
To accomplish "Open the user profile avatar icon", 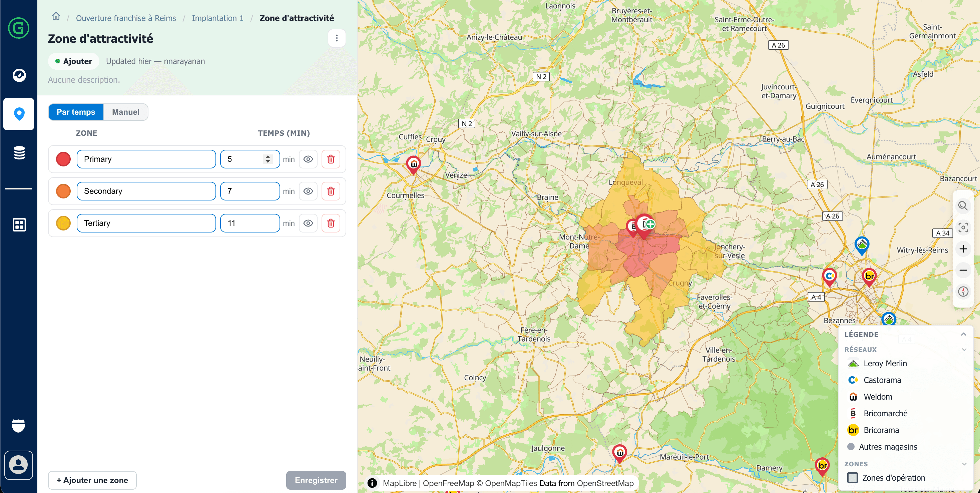I will click(18, 465).
